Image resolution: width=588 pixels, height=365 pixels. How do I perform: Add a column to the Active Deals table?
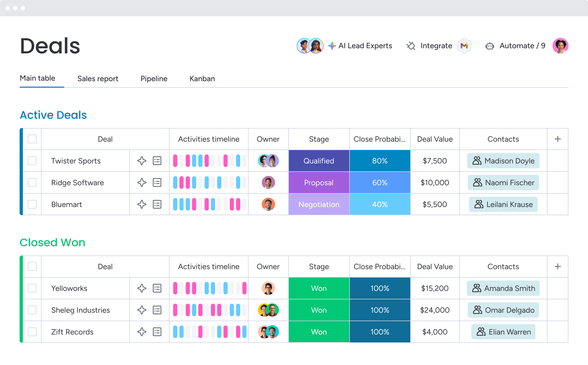pyautogui.click(x=558, y=139)
